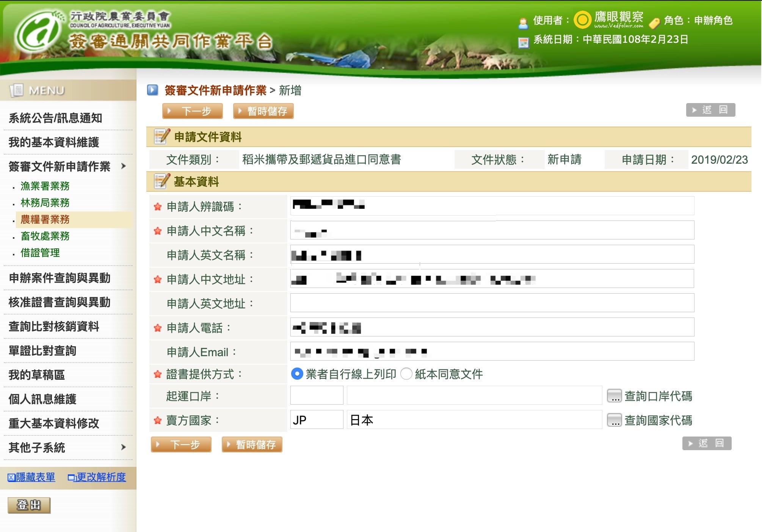762x532 pixels.
Task: Open 畜牧處業務 submenu item
Action: tap(45, 236)
